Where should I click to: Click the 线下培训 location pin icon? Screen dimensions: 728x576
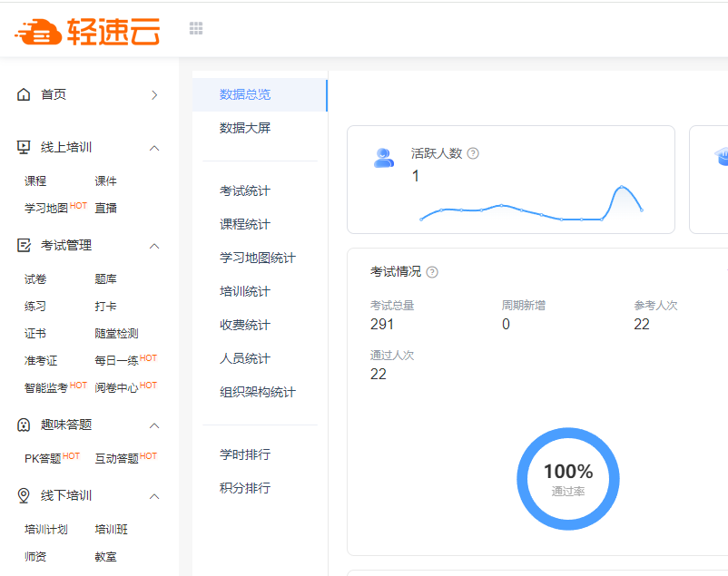click(x=24, y=496)
